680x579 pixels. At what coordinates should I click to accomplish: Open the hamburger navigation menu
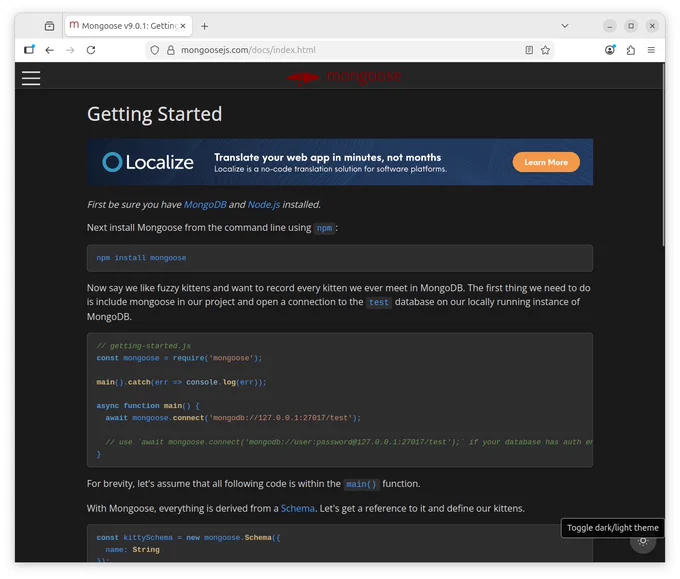pyautogui.click(x=31, y=78)
